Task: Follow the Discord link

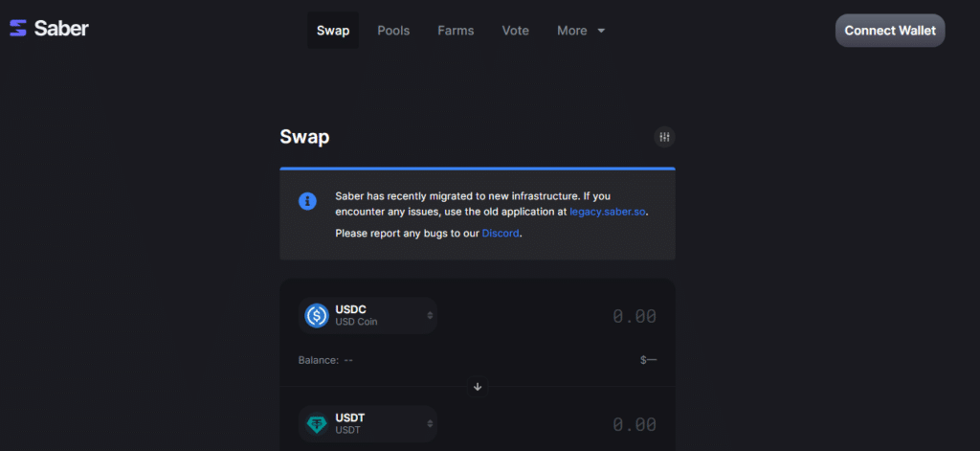Action: tap(501, 234)
